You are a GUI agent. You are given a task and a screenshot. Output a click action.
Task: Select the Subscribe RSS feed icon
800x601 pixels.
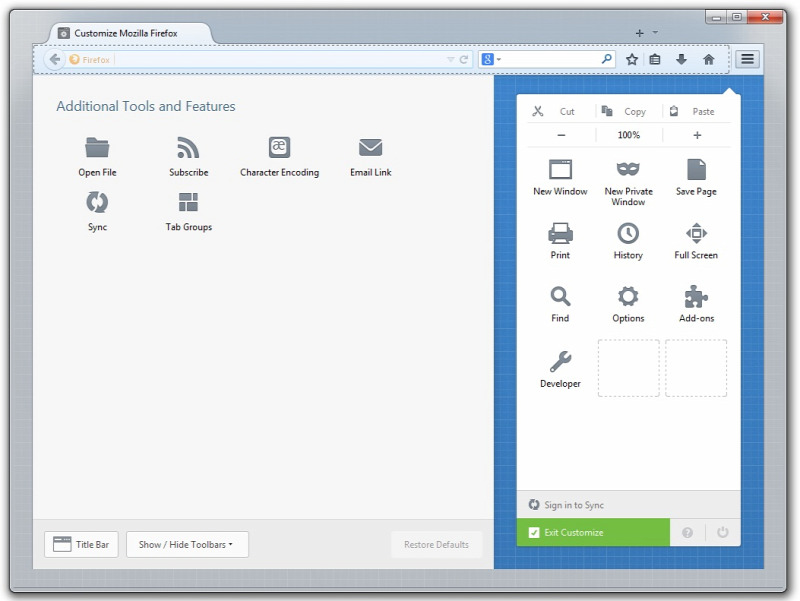pos(188,147)
